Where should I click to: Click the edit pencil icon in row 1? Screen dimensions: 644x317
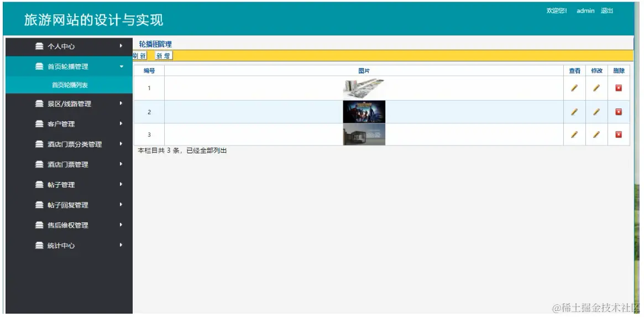point(596,87)
